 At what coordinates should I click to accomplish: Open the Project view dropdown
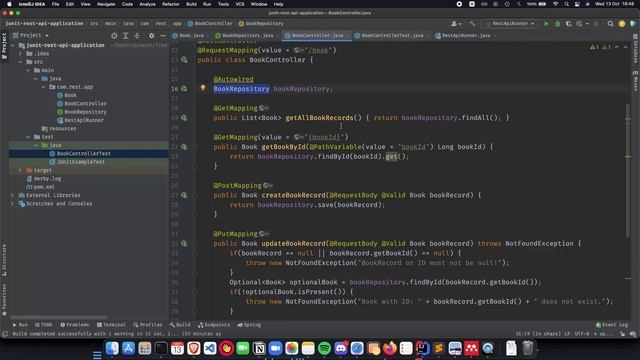[x=31, y=36]
